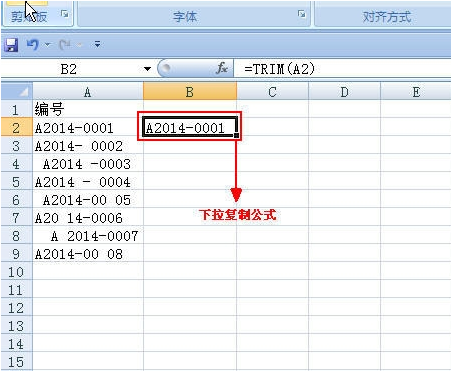This screenshot has width=451, height=371.
Task: Select row 9 header
Action: pyautogui.click(x=17, y=253)
